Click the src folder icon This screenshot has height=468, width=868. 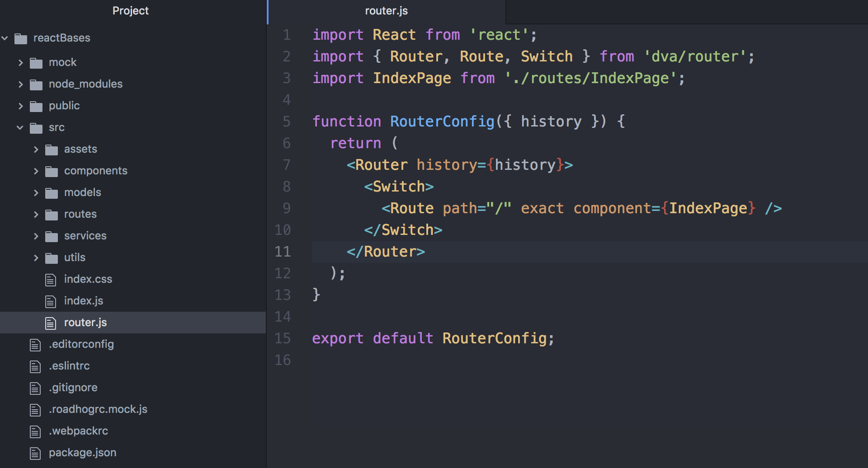(x=36, y=127)
